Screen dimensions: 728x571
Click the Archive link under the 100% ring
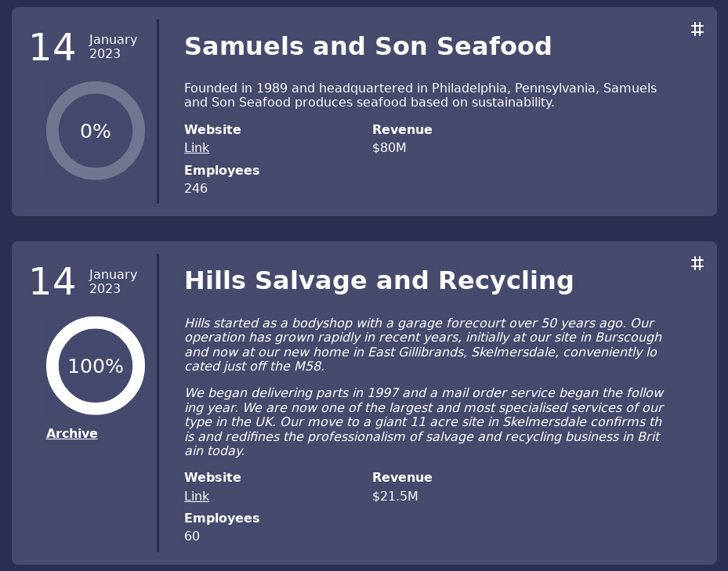[x=72, y=434]
